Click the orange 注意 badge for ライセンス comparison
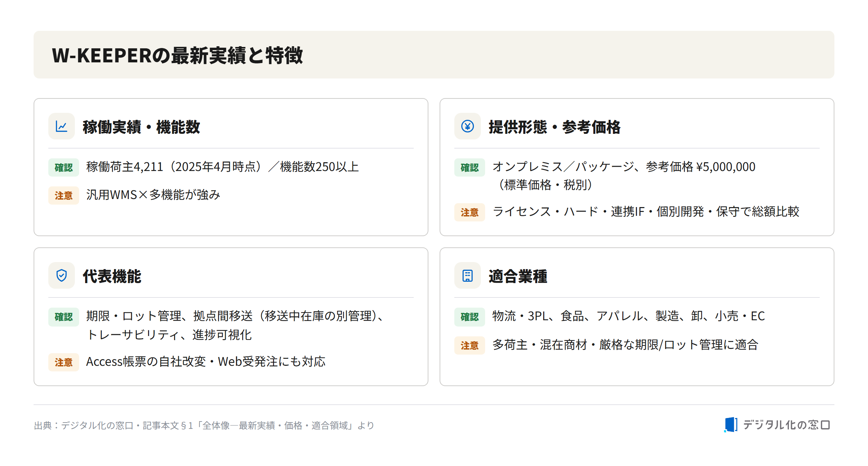This screenshot has width=868, height=466. [x=470, y=212]
